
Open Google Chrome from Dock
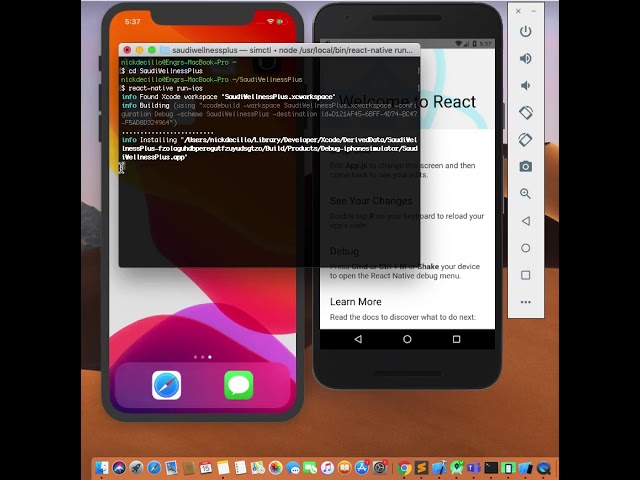(x=404, y=468)
